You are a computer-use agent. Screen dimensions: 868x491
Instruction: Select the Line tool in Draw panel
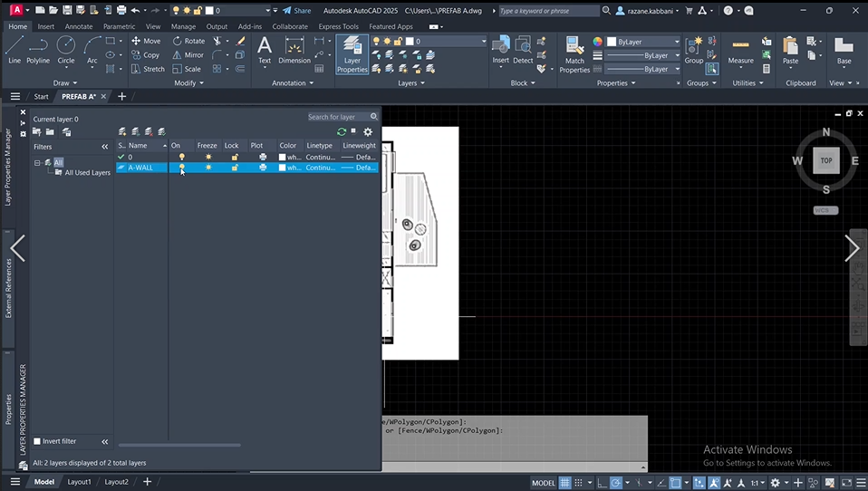click(14, 49)
